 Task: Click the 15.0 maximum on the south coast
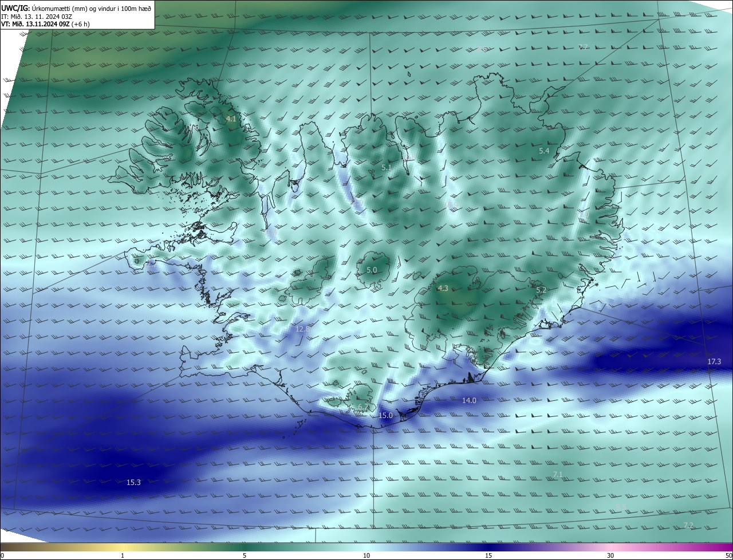(386, 416)
